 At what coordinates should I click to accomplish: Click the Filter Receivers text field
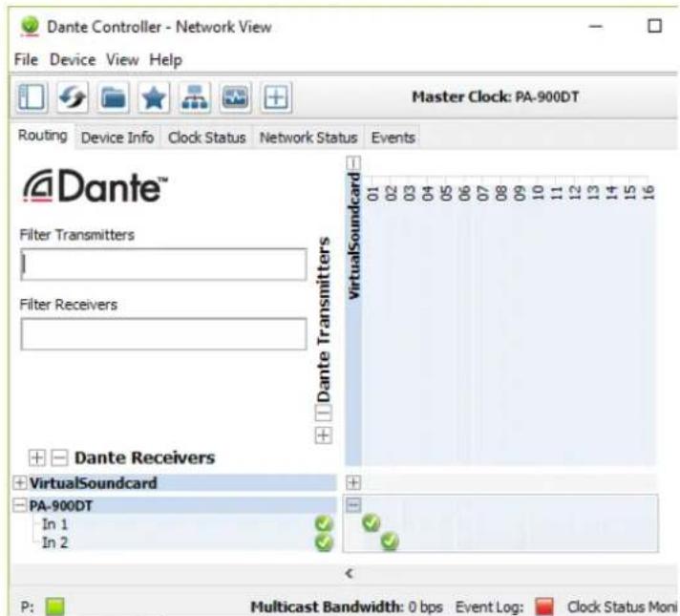point(163,333)
